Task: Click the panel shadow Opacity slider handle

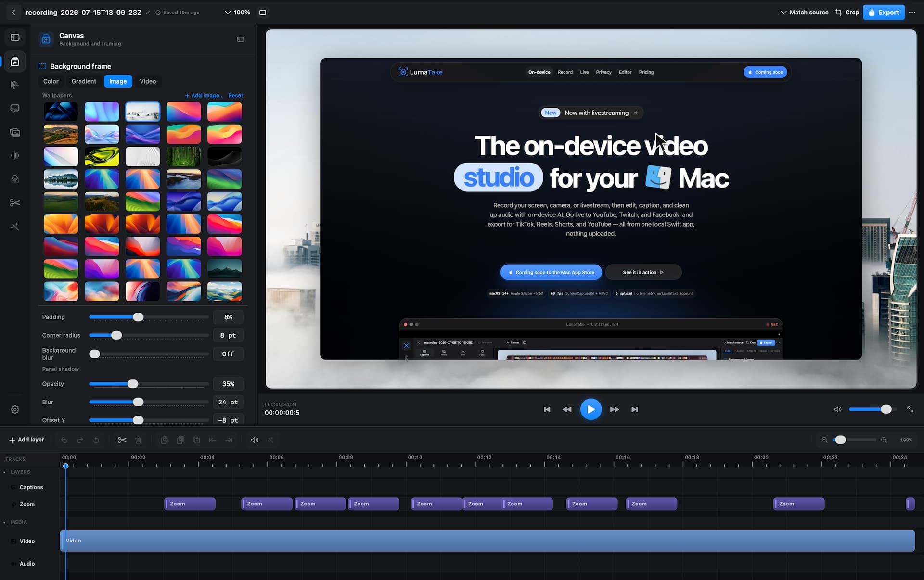Action: coord(133,384)
